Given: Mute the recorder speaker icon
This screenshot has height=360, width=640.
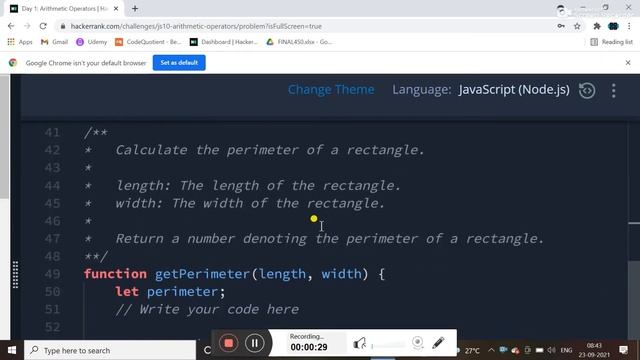Looking at the screenshot, I should click(360, 343).
